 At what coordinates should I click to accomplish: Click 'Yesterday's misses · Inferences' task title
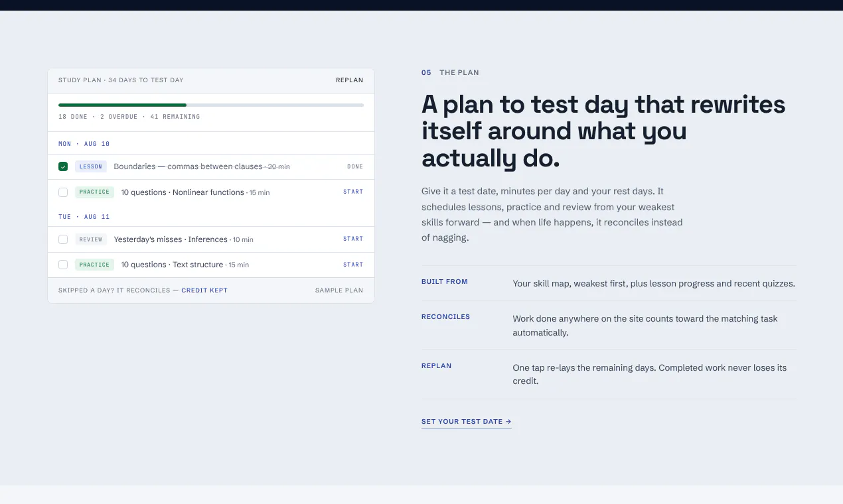pos(171,239)
